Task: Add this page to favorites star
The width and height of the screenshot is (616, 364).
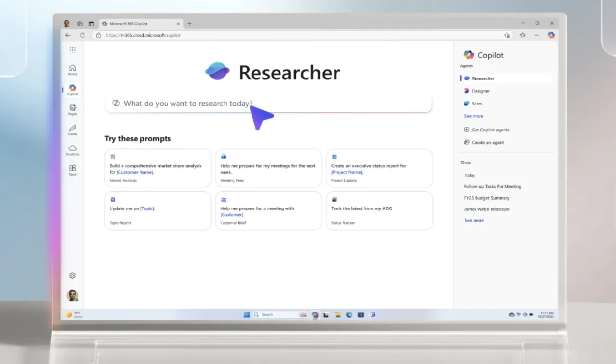Action: tap(507, 35)
